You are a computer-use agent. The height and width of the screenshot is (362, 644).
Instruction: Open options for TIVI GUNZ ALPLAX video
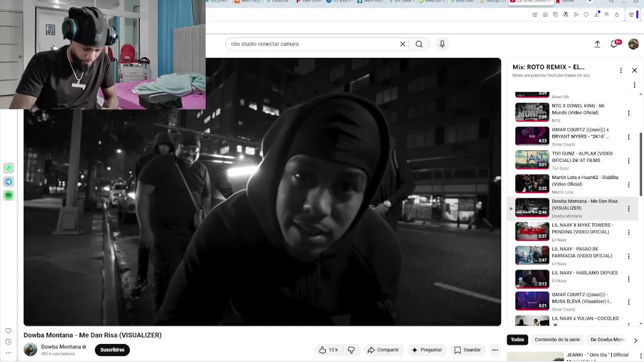[628, 161]
